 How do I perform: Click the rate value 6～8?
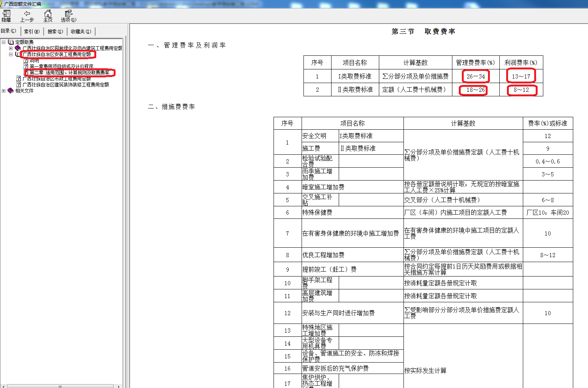click(548, 200)
